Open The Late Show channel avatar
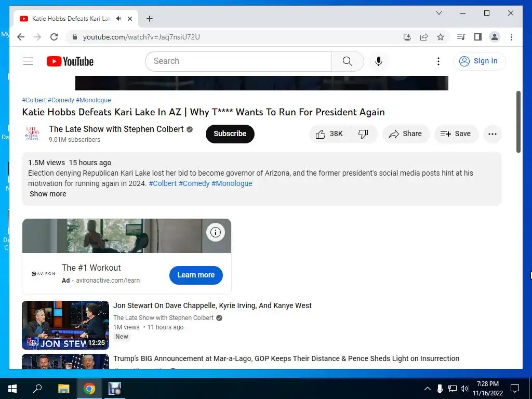Viewport: 532px width, 399px height. (32, 134)
